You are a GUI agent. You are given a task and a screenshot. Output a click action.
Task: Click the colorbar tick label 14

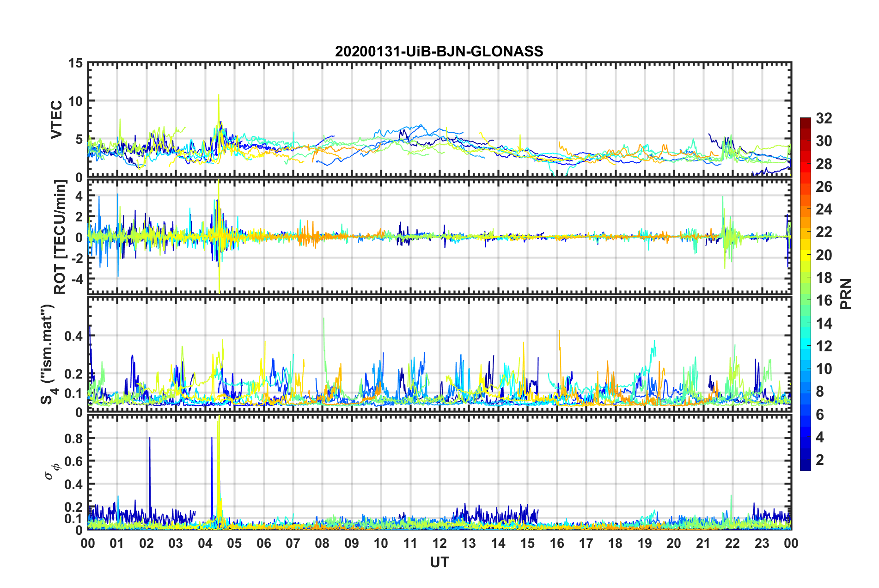pos(824,324)
